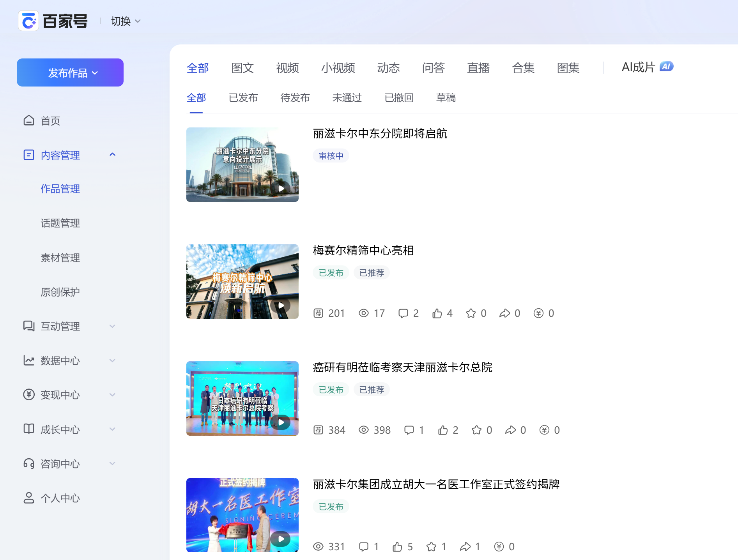Open 作品管理 in the sidebar
738x560 pixels.
[60, 189]
